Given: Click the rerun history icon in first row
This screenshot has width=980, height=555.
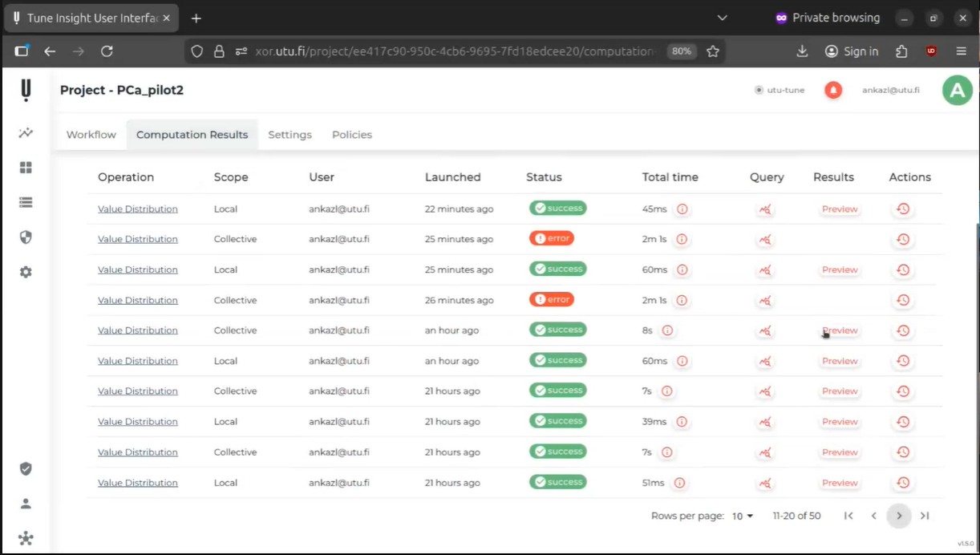Looking at the screenshot, I should pyautogui.click(x=903, y=209).
